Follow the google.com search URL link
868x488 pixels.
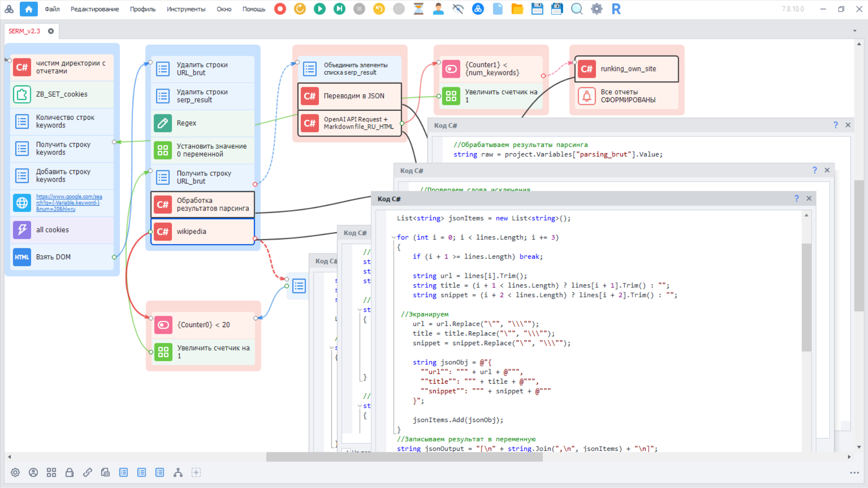tap(69, 203)
